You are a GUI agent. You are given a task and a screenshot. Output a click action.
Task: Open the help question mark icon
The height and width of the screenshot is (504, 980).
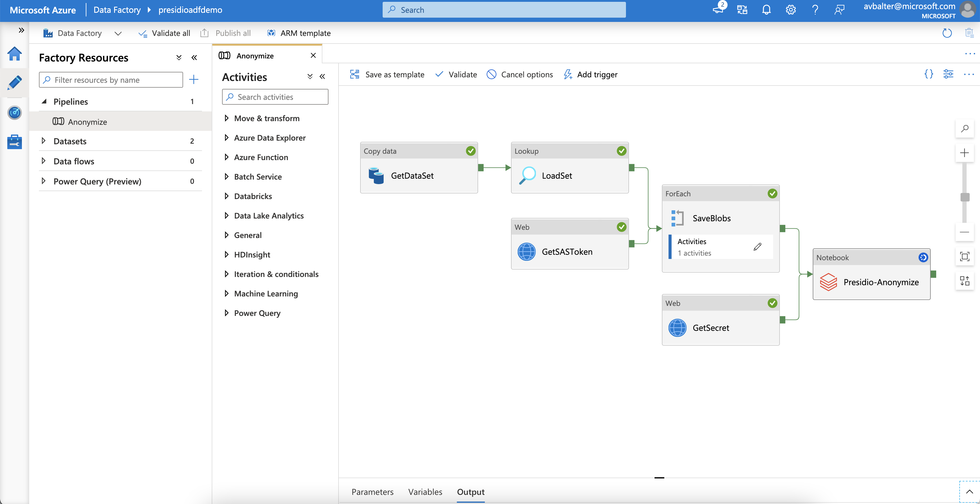[815, 10]
